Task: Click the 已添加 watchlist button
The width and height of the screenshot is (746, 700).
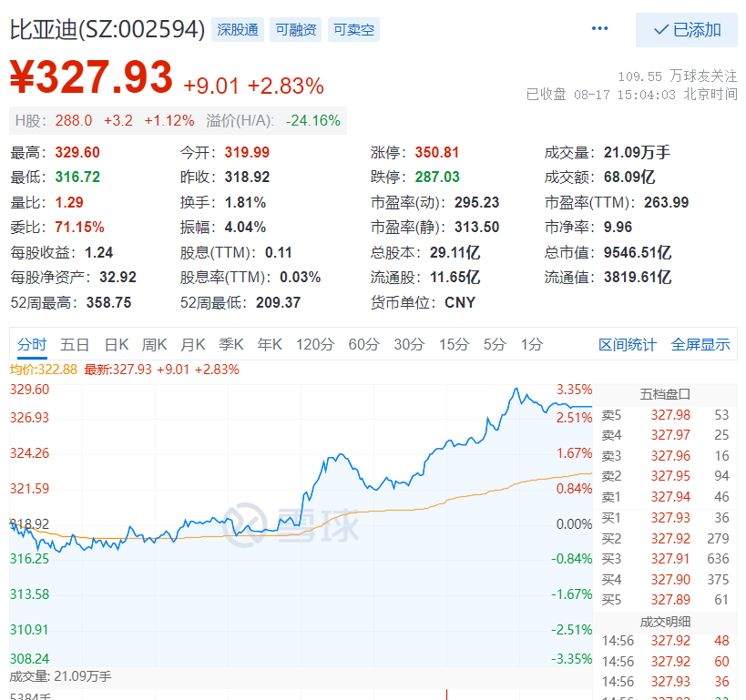Action: pos(687,30)
